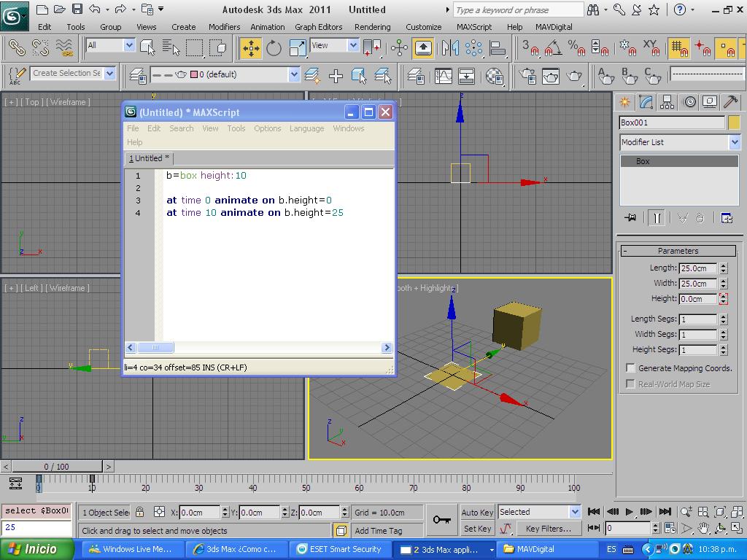Open the Display panel tab
The height and width of the screenshot is (560, 747).
point(710,102)
